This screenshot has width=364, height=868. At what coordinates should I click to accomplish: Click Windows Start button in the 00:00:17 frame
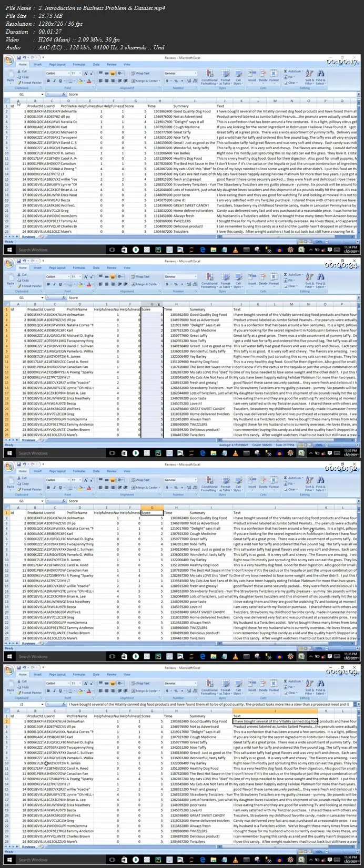coord(8,250)
